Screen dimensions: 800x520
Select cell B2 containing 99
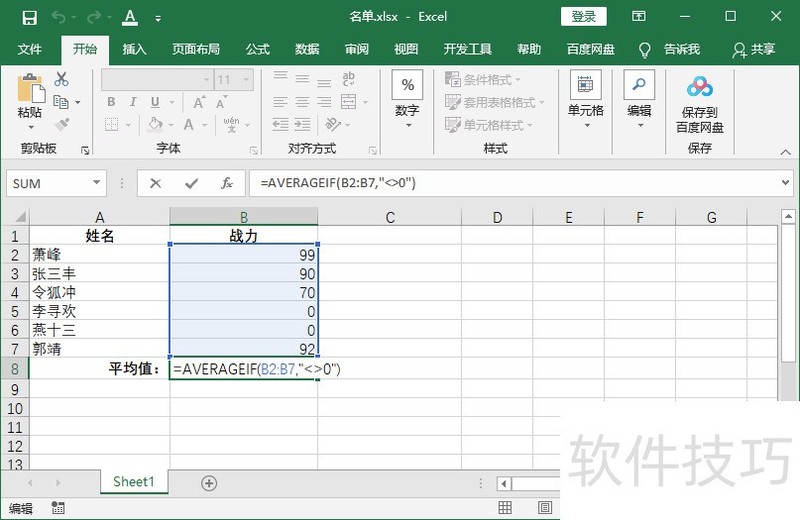point(243,255)
